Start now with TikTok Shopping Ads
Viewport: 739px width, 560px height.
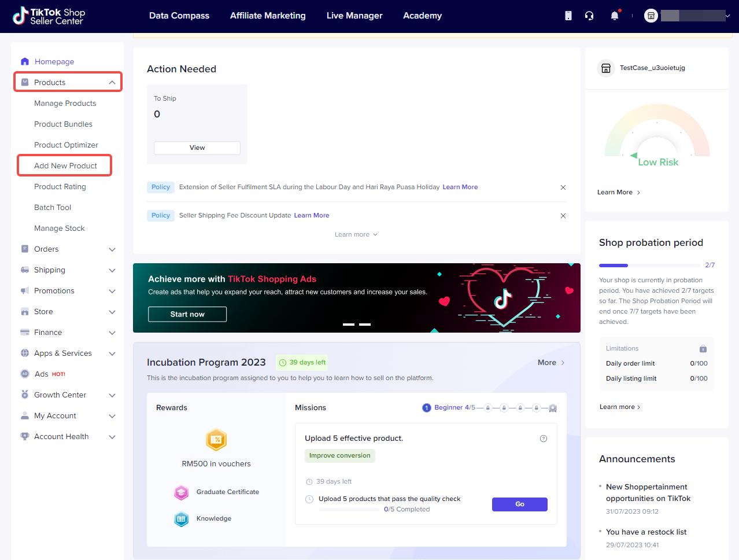187,314
